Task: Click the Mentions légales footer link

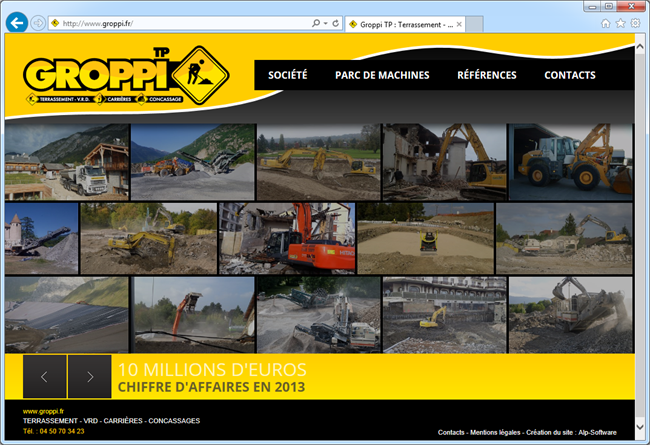Action: tap(496, 433)
